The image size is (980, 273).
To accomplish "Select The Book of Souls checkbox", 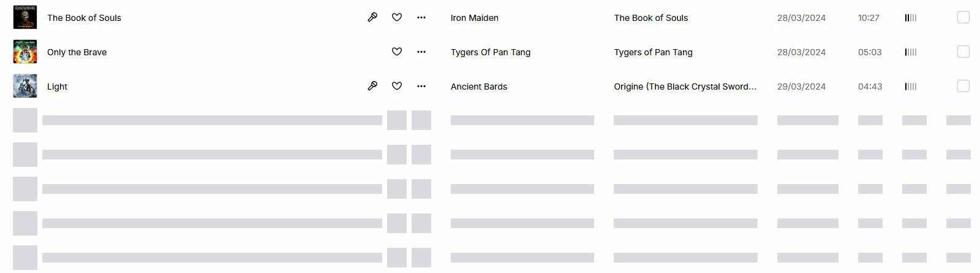I will (x=963, y=17).
